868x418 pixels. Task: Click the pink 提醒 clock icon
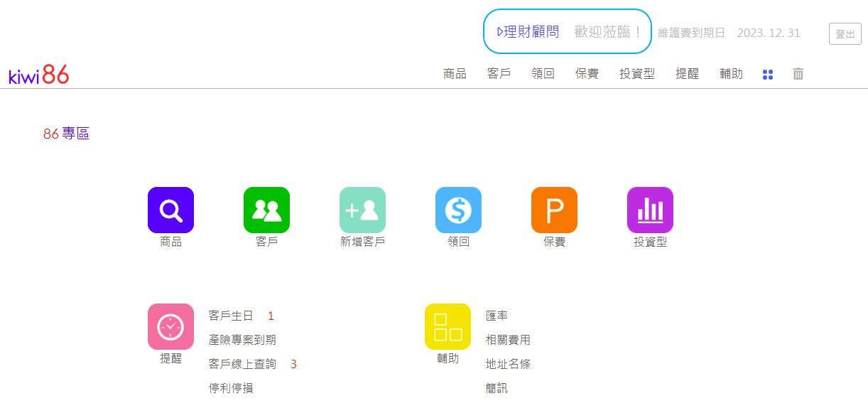pyautogui.click(x=170, y=326)
